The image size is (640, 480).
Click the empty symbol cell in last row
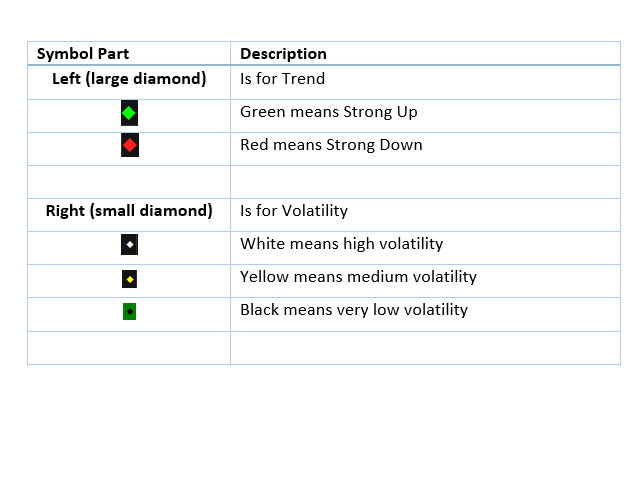tap(129, 348)
